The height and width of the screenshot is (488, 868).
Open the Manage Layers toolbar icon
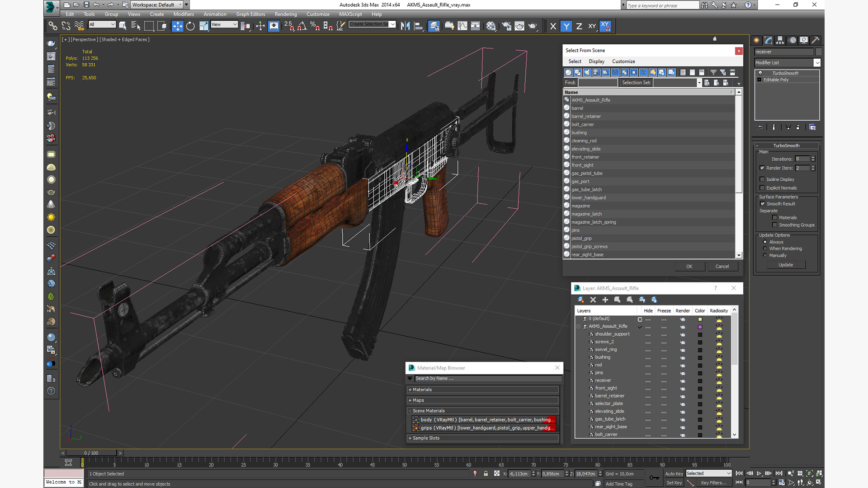tap(434, 26)
